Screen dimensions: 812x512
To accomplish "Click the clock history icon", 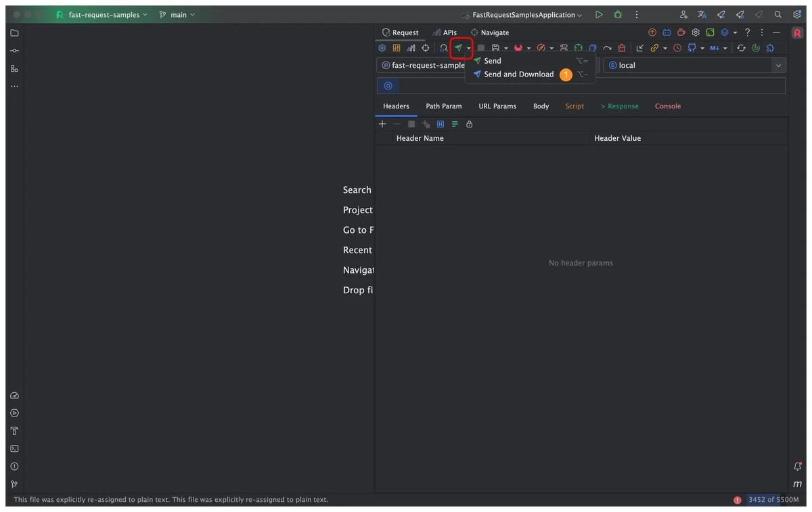I will (677, 48).
